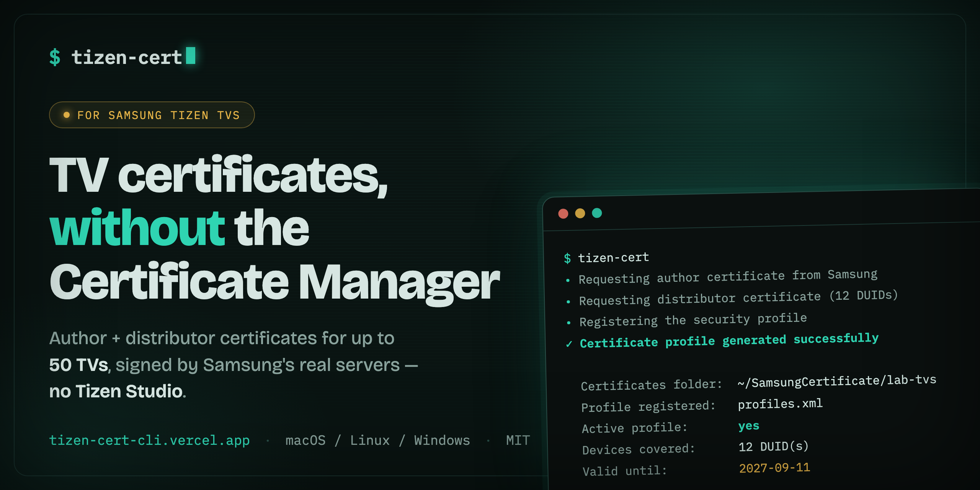This screenshot has width=980, height=490.
Task: Click 'Certificate profile generated successfully' message
Action: [x=729, y=340]
